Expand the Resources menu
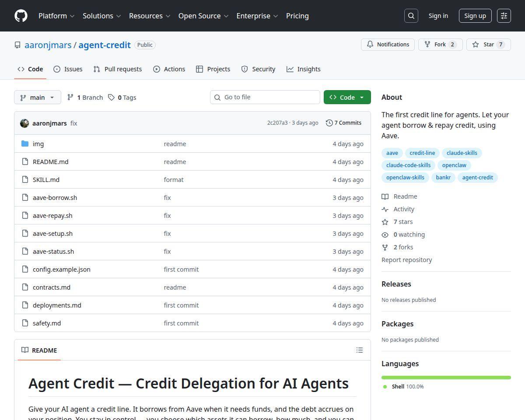The image size is (525, 420). pyautogui.click(x=149, y=16)
